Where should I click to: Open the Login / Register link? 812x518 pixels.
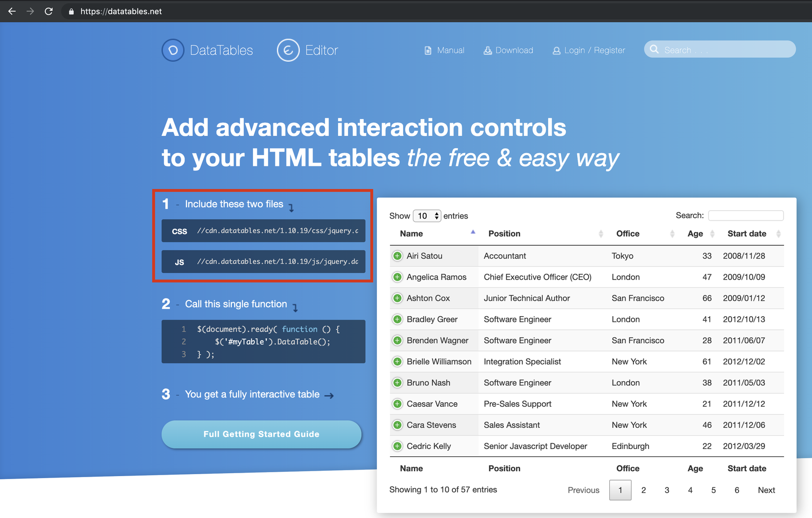point(594,50)
